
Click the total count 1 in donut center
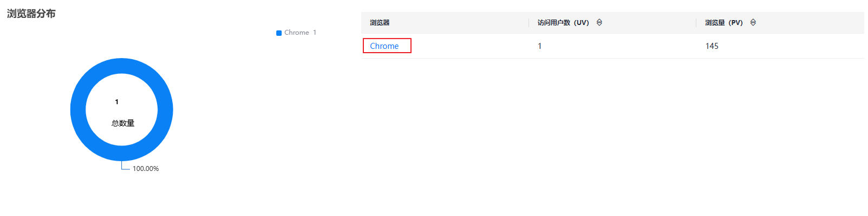116,102
